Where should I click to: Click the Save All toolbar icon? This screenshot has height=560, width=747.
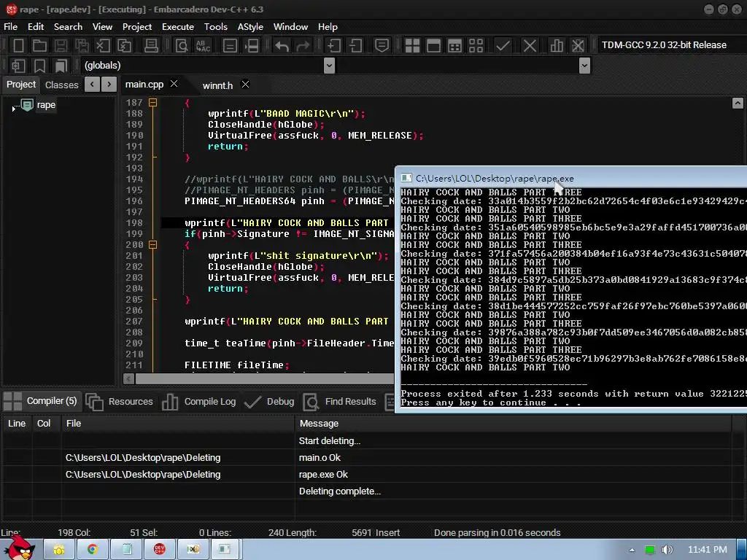[x=82, y=46]
